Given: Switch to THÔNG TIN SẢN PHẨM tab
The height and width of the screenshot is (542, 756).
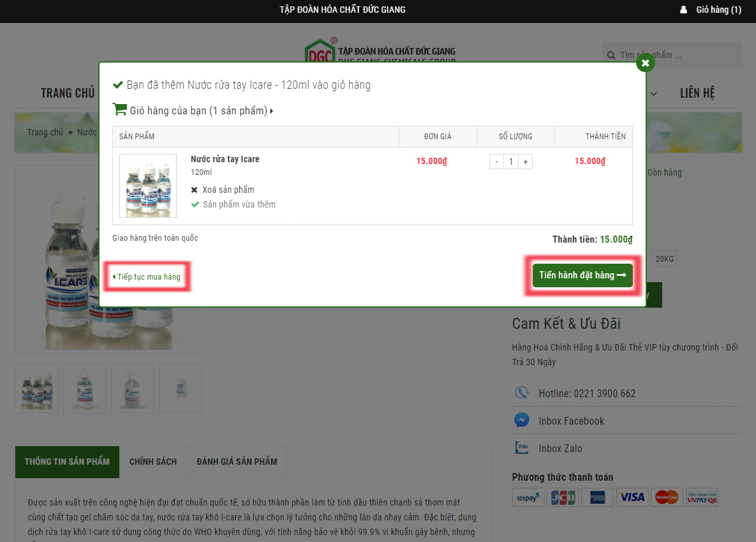Looking at the screenshot, I should point(67,462).
